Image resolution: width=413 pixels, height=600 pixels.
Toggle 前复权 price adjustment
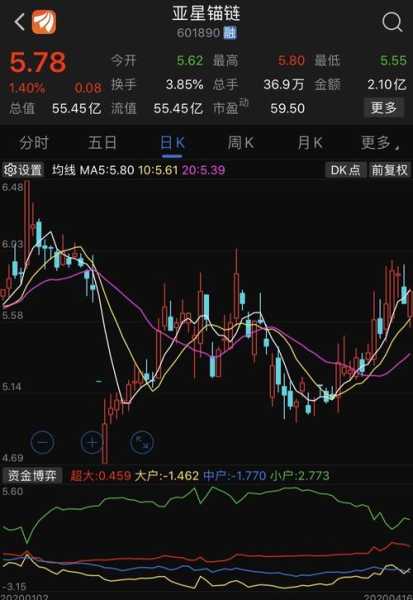[x=390, y=170]
